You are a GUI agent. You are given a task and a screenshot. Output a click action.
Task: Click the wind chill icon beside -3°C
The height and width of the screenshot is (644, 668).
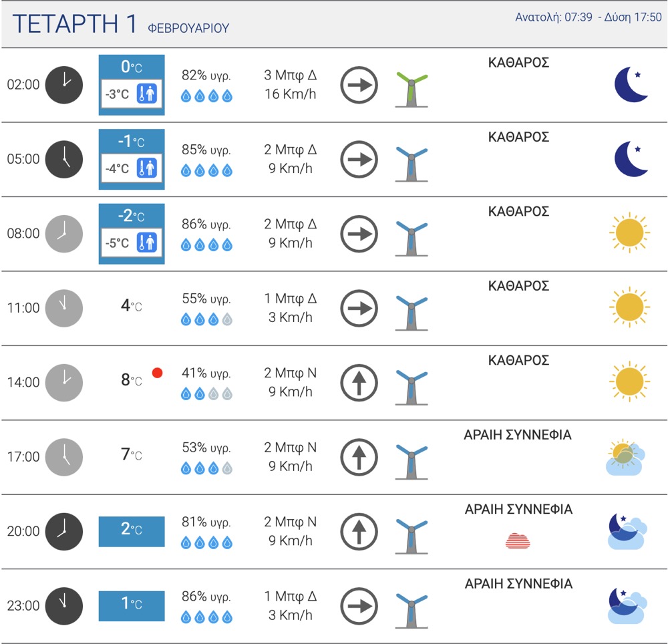point(147,94)
